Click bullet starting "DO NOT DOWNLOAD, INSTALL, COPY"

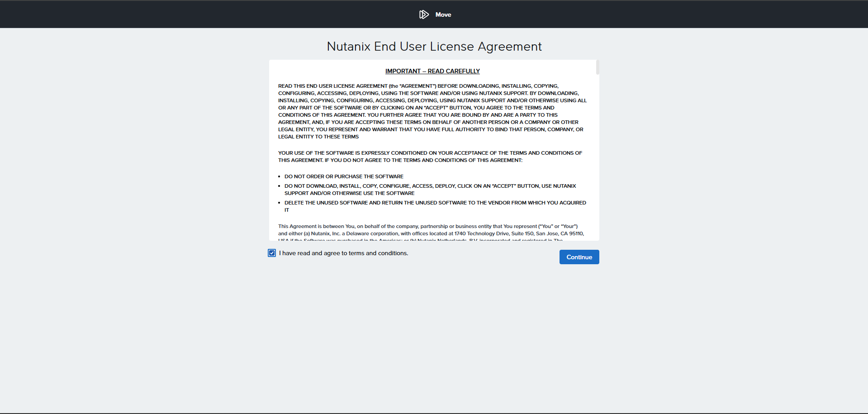point(430,190)
